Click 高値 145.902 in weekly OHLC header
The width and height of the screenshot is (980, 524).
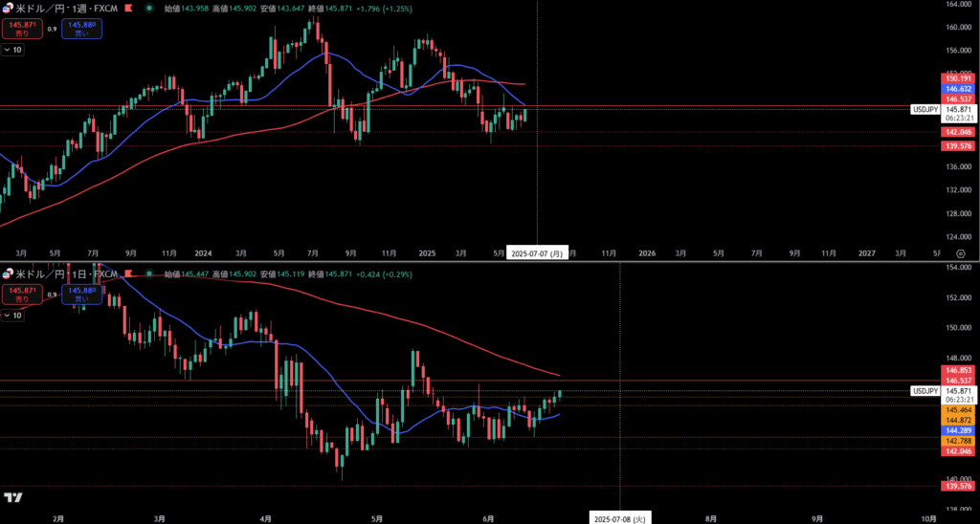tap(234, 9)
